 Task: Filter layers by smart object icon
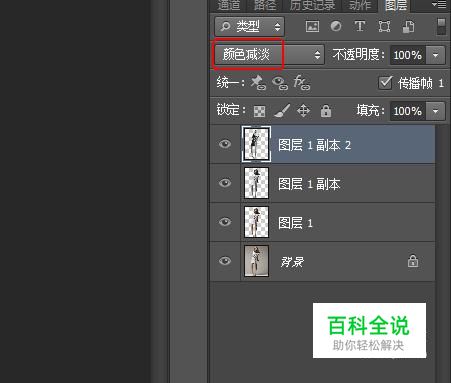point(408,26)
